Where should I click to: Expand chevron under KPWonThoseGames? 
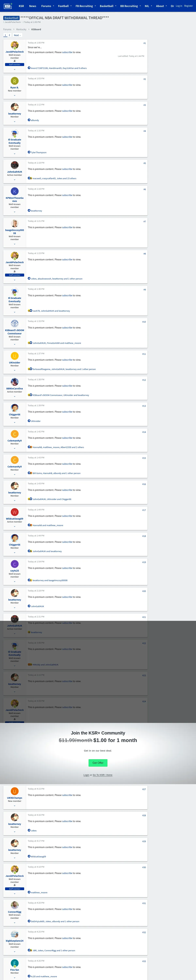[15, 212]
